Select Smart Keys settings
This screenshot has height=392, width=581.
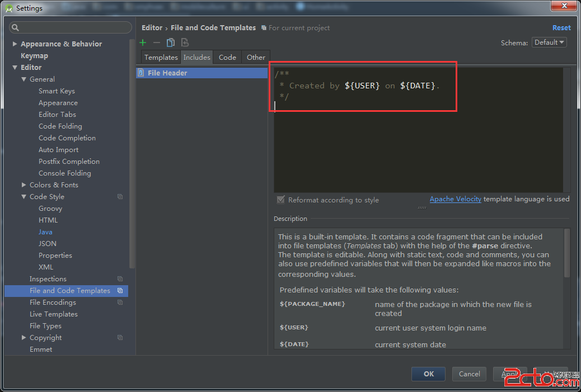click(x=57, y=91)
